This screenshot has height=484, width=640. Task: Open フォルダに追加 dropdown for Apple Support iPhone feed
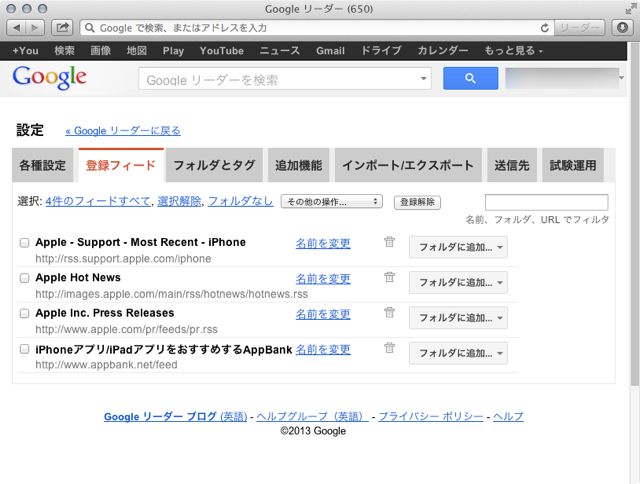tap(458, 247)
